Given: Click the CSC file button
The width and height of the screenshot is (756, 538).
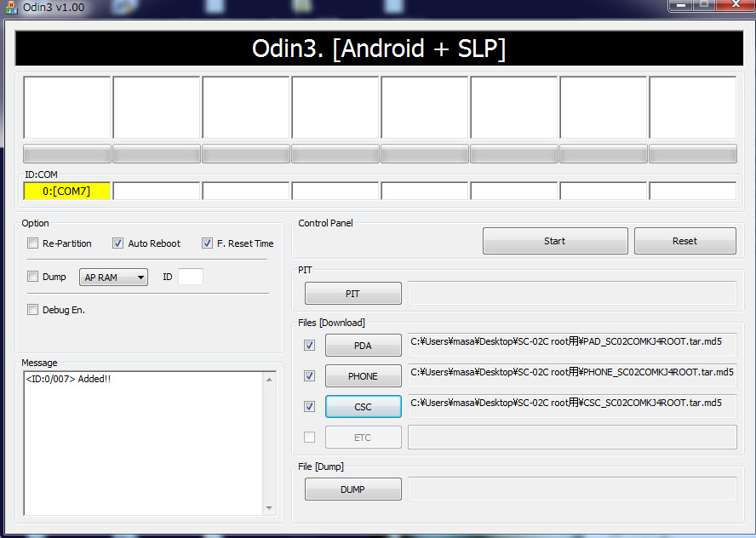Looking at the screenshot, I should click(x=363, y=407).
